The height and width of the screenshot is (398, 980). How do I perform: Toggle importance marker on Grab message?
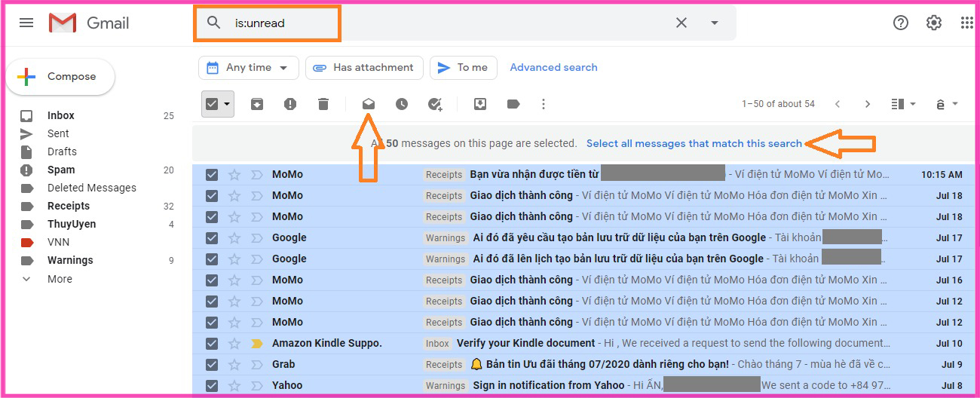click(x=257, y=364)
